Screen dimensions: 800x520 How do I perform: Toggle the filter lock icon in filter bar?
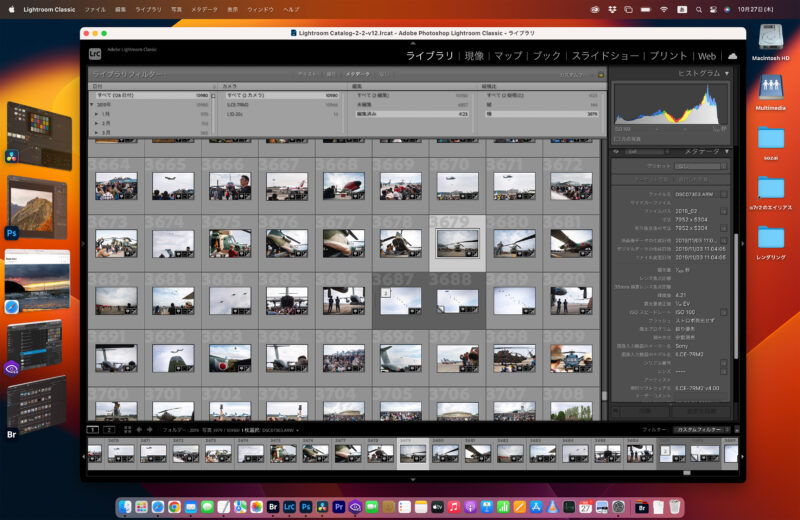(x=601, y=74)
